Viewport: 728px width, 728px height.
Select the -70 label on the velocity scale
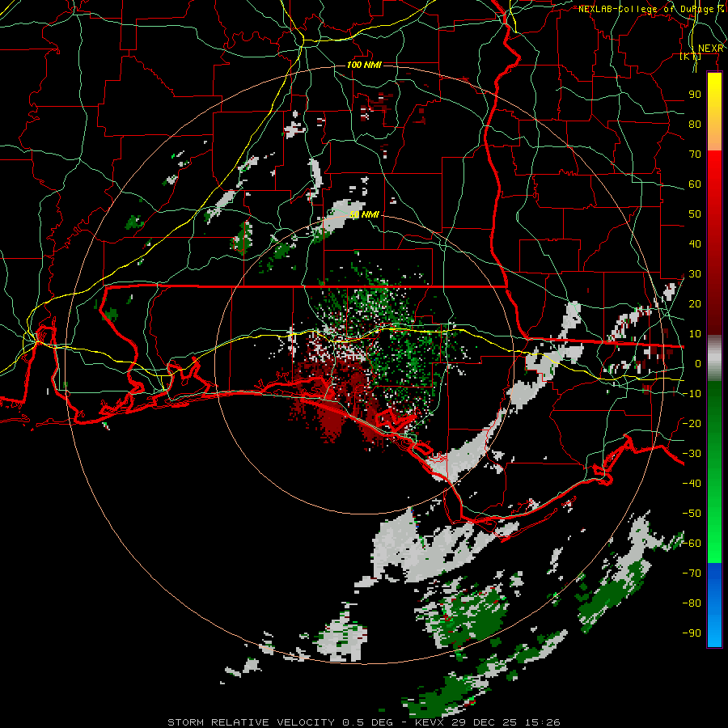click(692, 573)
